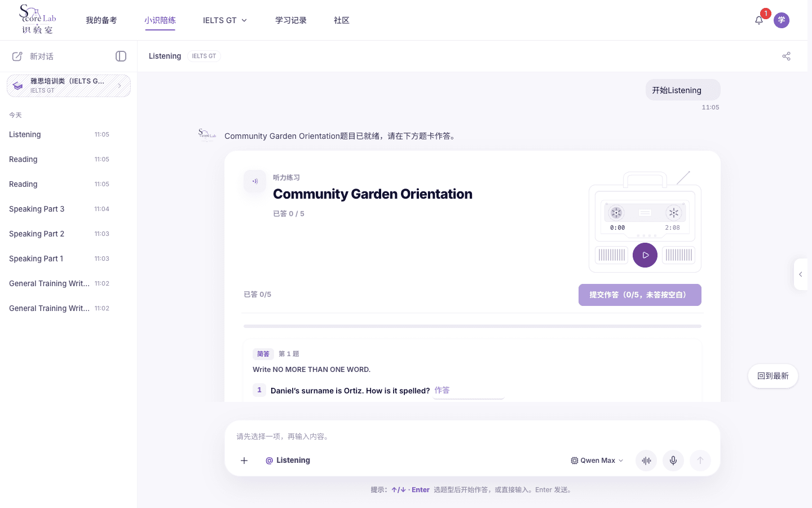This screenshot has height=508, width=812.
Task: Collapse the sidebar panel
Action: click(121, 56)
